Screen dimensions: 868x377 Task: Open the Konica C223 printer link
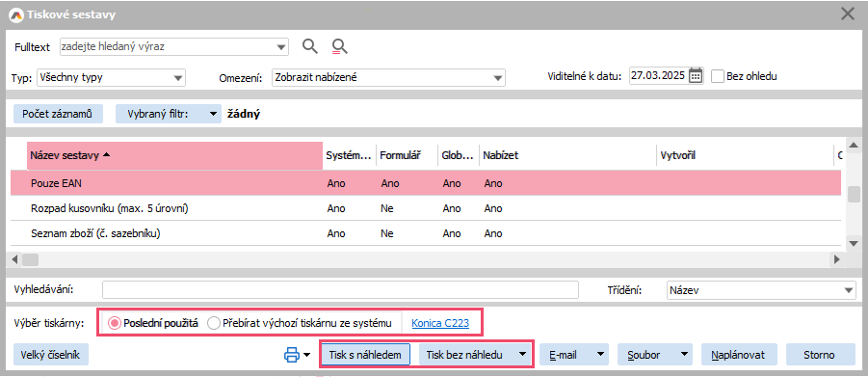coord(440,323)
